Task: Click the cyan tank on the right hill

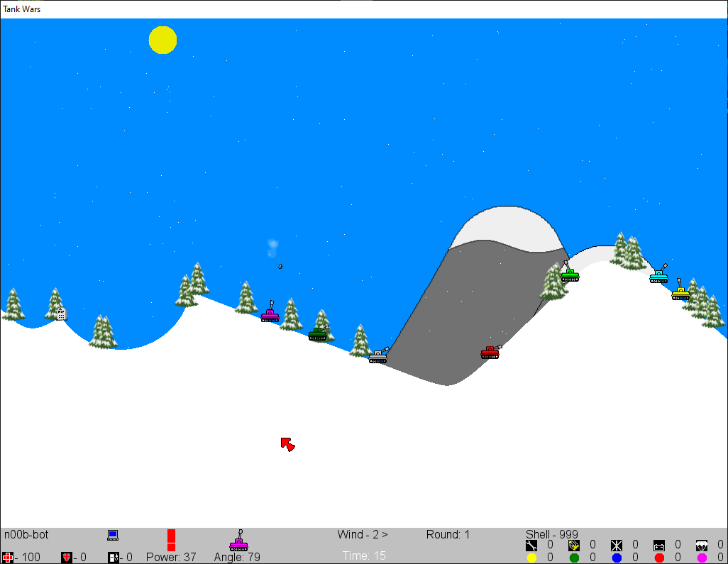Action: coord(659,277)
